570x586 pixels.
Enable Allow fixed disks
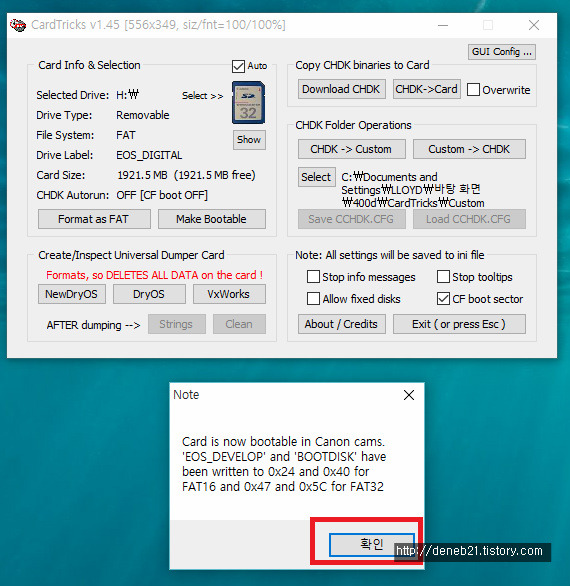click(x=313, y=299)
